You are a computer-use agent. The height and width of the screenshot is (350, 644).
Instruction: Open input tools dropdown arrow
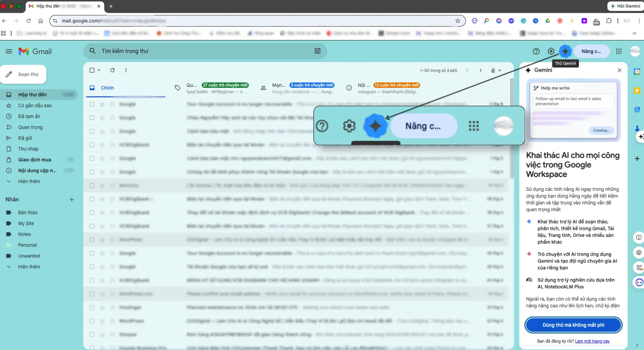[x=500, y=70]
